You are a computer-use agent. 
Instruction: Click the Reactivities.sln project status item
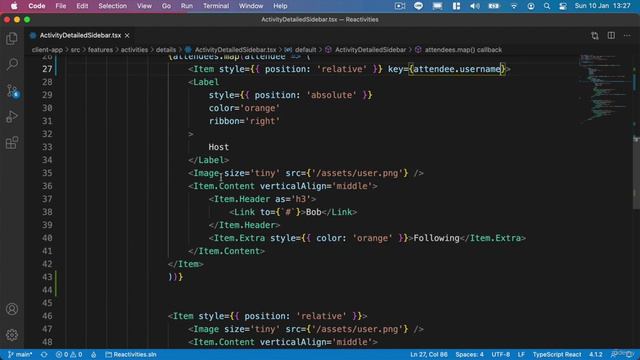[x=131, y=354]
